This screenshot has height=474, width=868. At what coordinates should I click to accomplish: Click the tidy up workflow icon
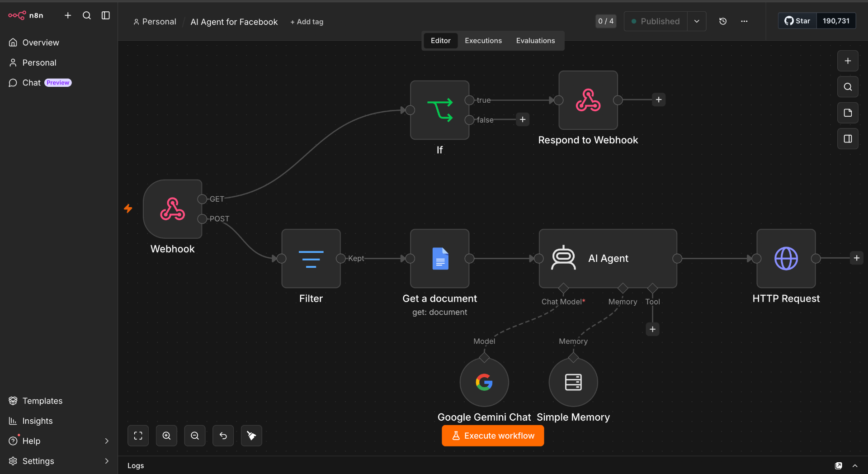(251, 436)
